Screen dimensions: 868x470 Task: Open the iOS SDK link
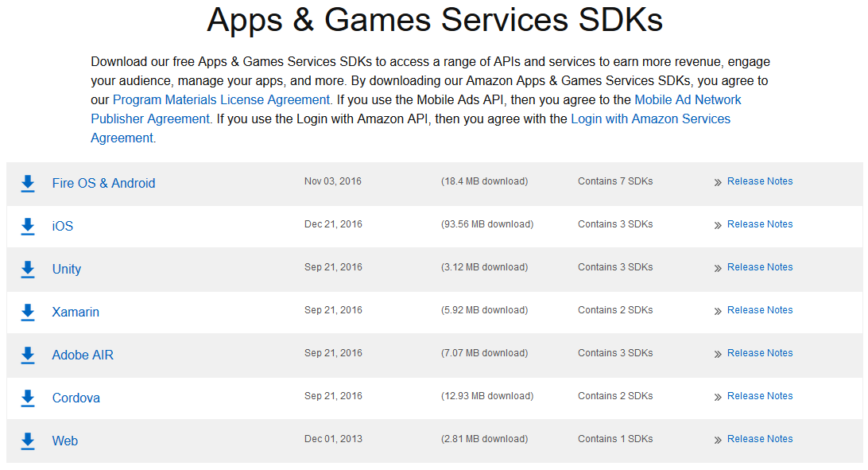63,227
